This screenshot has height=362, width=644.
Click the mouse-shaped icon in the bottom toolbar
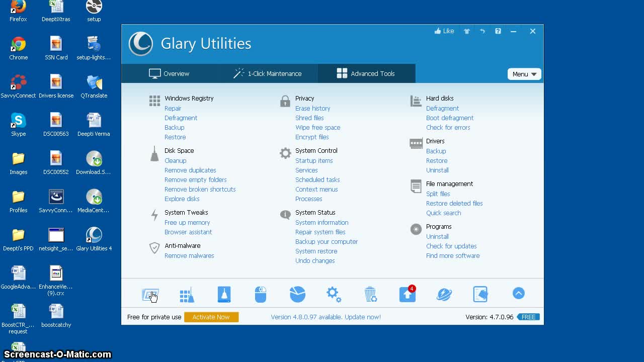tap(261, 294)
